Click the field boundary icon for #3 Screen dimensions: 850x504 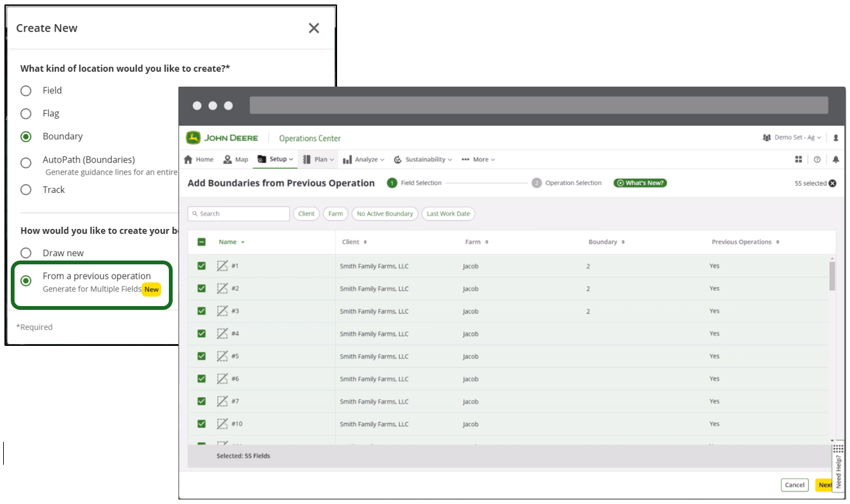222,311
